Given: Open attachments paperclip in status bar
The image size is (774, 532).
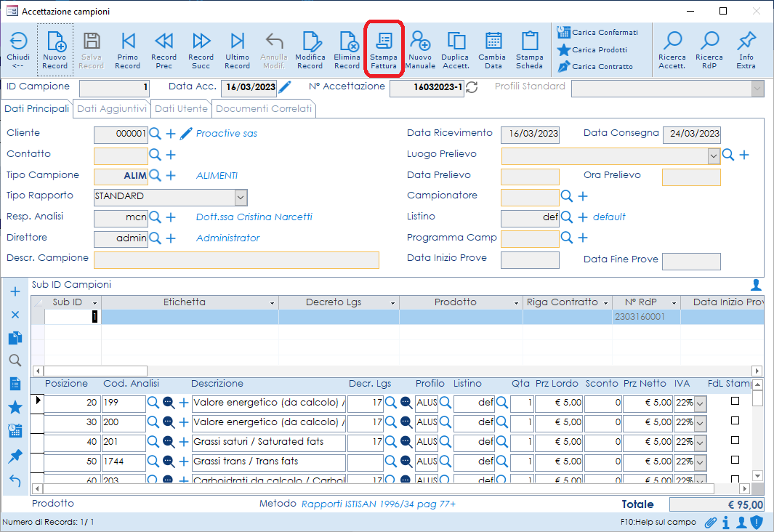Looking at the screenshot, I should point(710,522).
